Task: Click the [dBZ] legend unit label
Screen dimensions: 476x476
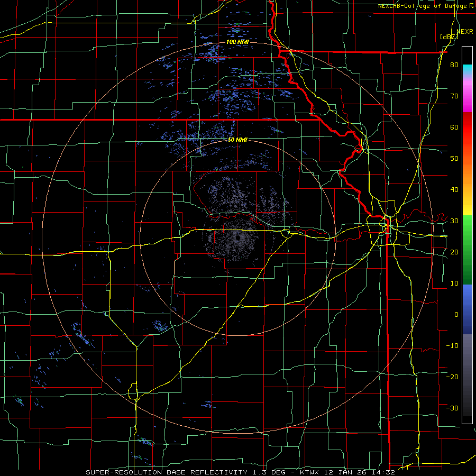Action: pyautogui.click(x=449, y=36)
